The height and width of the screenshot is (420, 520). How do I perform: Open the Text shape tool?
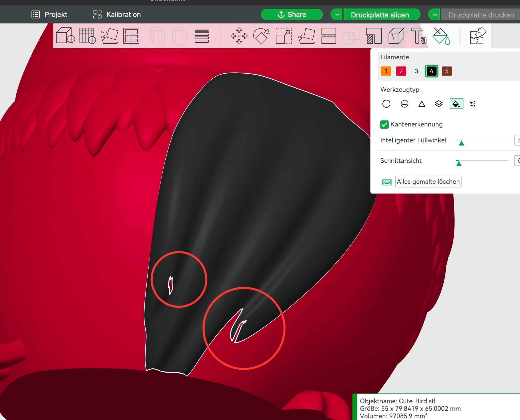418,36
